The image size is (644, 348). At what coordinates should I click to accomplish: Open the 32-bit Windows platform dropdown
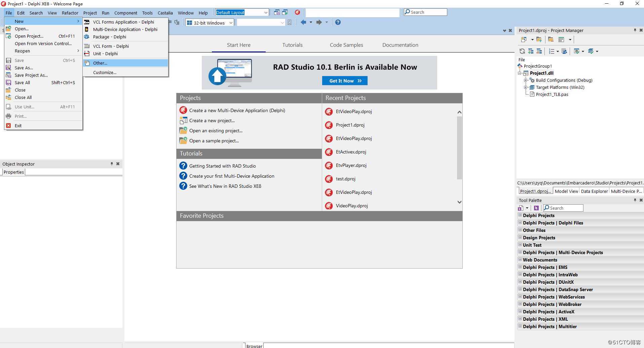pos(231,23)
